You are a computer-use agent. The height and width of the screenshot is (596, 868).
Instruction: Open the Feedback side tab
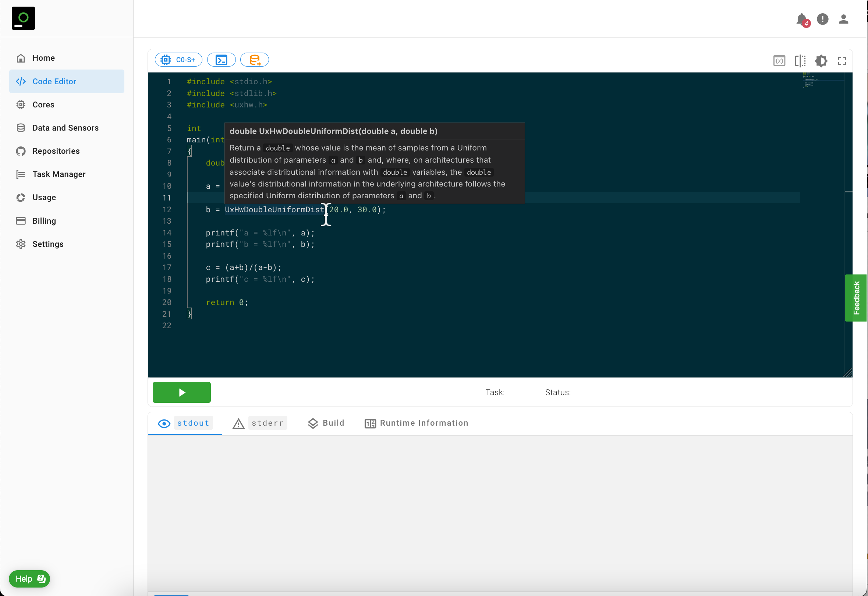pos(856,298)
